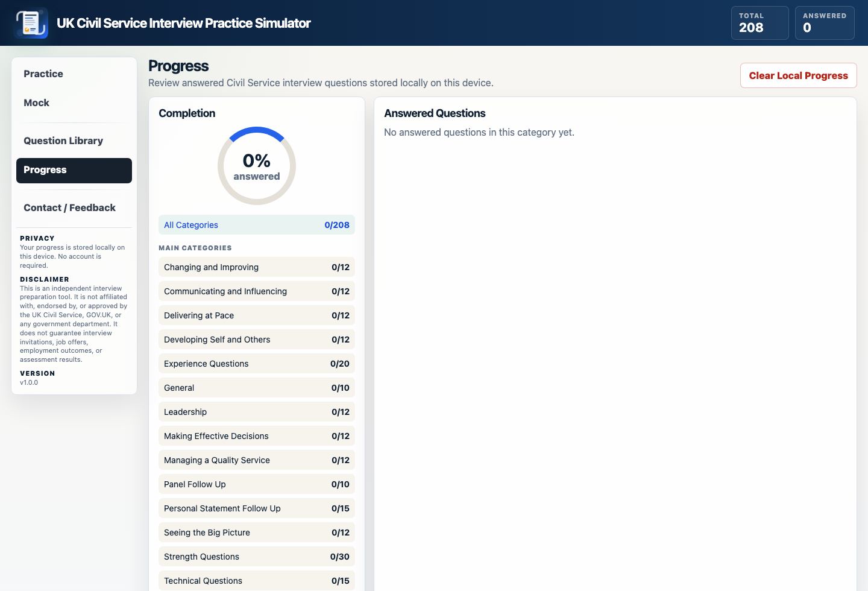Filter by Changing and Improving
Image resolution: width=868 pixels, height=591 pixels.
coord(257,267)
